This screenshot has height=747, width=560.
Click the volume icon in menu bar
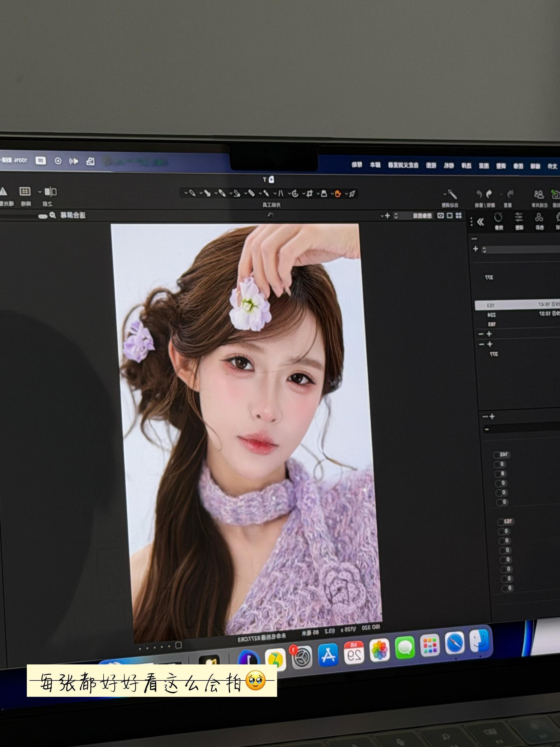(x=73, y=161)
